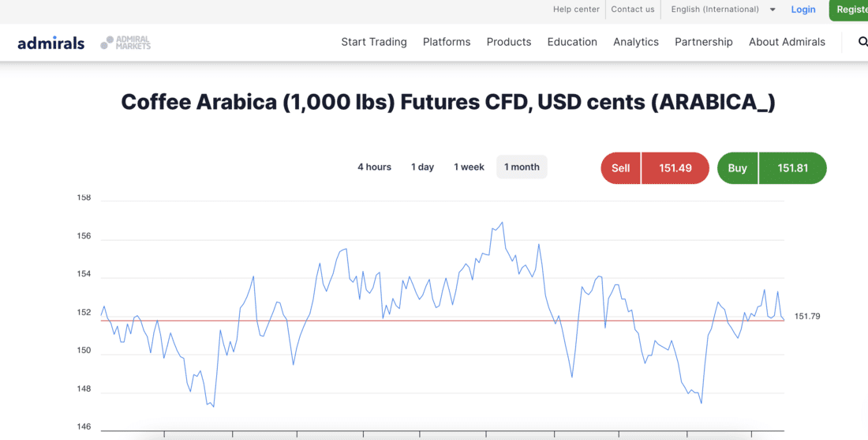Open the Partnership menu
Screen dimensions: 868x440
pyautogui.click(x=704, y=42)
